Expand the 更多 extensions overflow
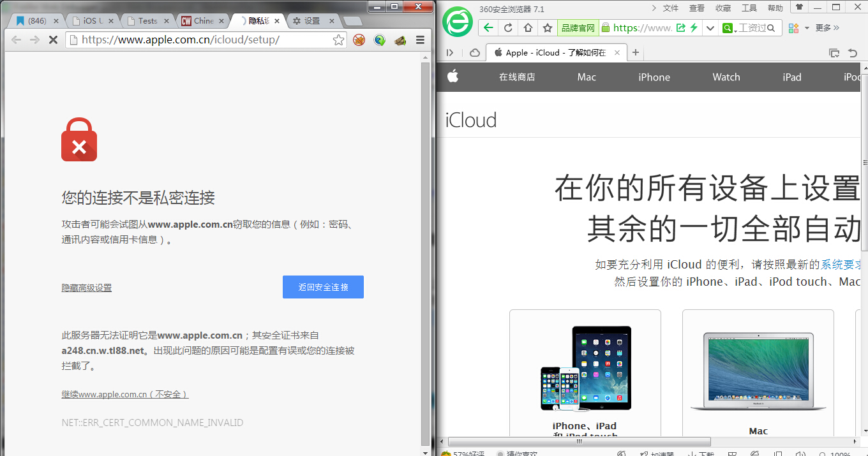The width and height of the screenshot is (868, 456). (x=827, y=28)
